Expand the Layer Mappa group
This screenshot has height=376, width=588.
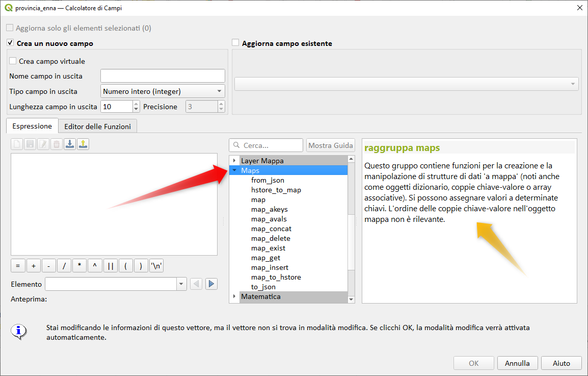click(234, 161)
